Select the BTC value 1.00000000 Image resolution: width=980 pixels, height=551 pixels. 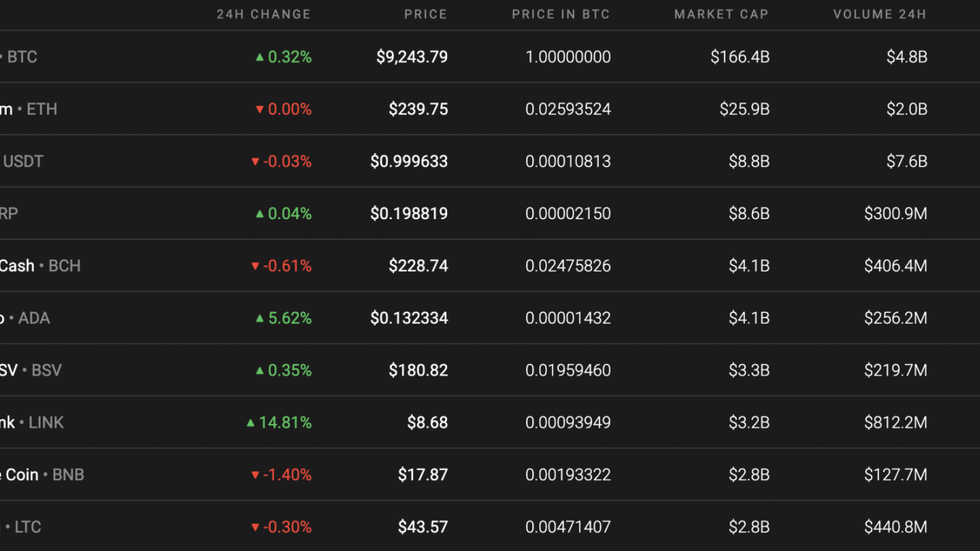(568, 57)
